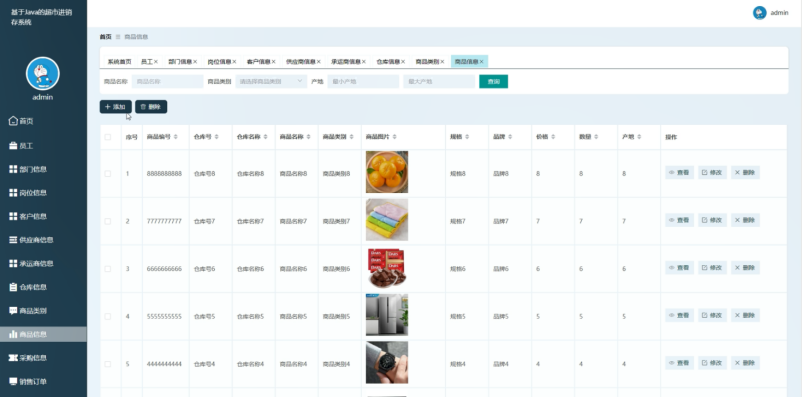Image resolution: width=802 pixels, height=397 pixels.
Task: Open 承运商信息 in the sidebar
Action: pos(31,263)
